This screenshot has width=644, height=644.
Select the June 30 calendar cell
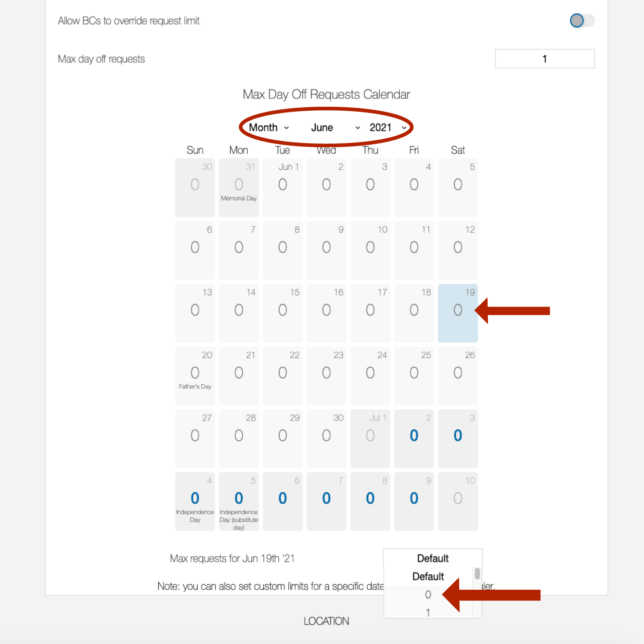(326, 438)
